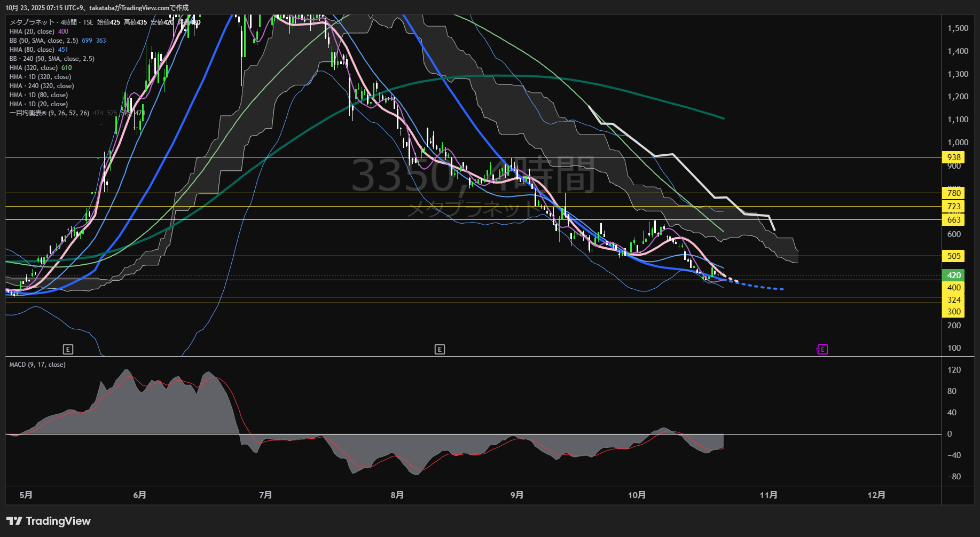Click the HMA (80, close) indicator legend
Viewport: 980px width, 537px height.
click(32, 50)
